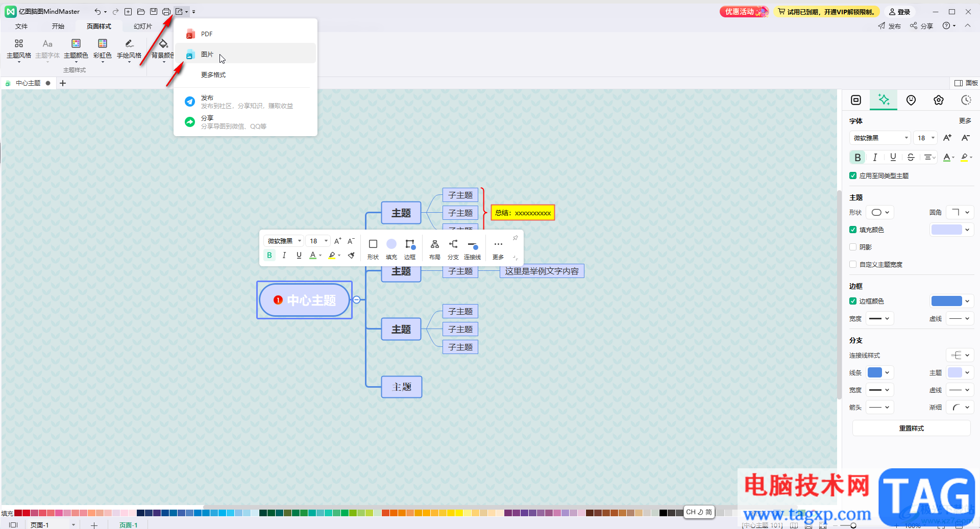Open 连接线样式 connector style dropdown

click(x=960, y=355)
